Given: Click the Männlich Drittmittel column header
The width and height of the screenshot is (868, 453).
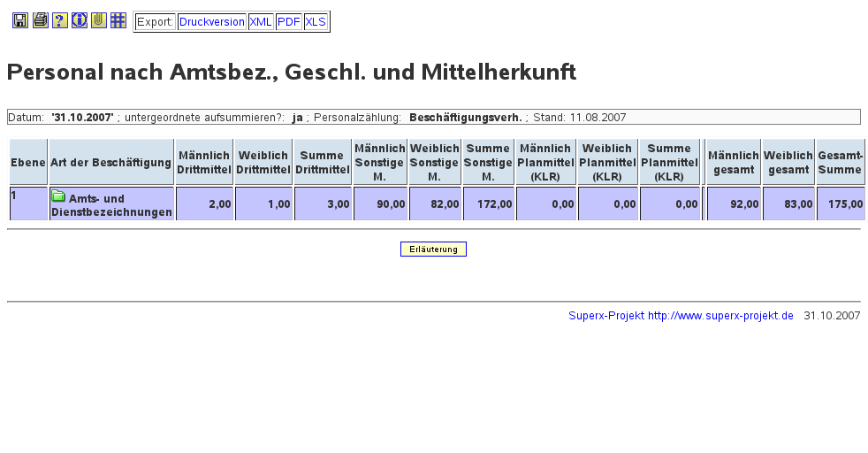Looking at the screenshot, I should point(204,163).
